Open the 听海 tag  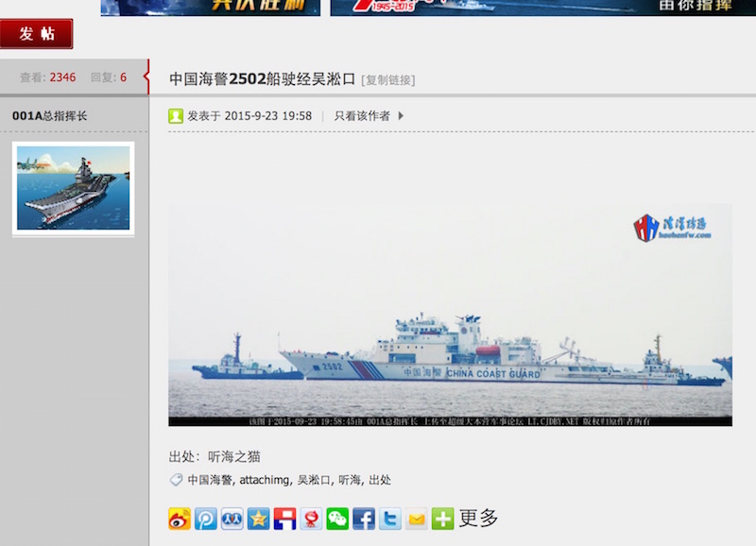pyautogui.click(x=350, y=480)
